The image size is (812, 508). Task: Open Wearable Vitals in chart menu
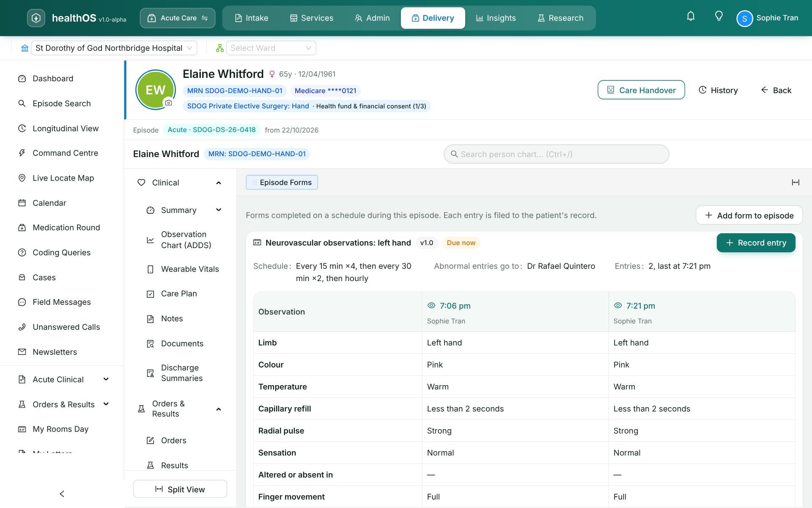point(183,269)
